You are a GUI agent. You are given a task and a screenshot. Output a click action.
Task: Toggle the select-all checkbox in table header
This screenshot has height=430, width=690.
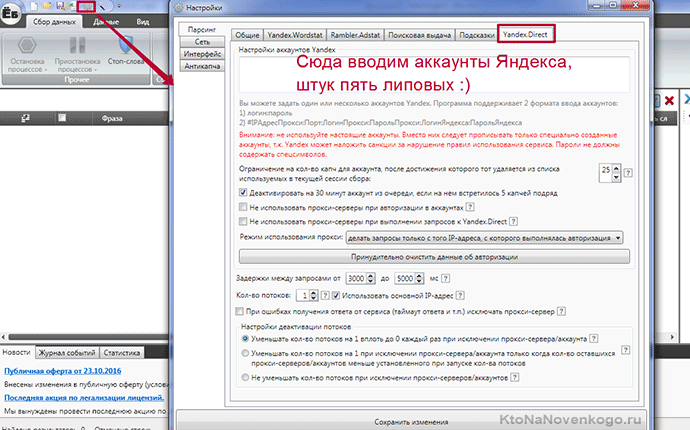[62, 118]
